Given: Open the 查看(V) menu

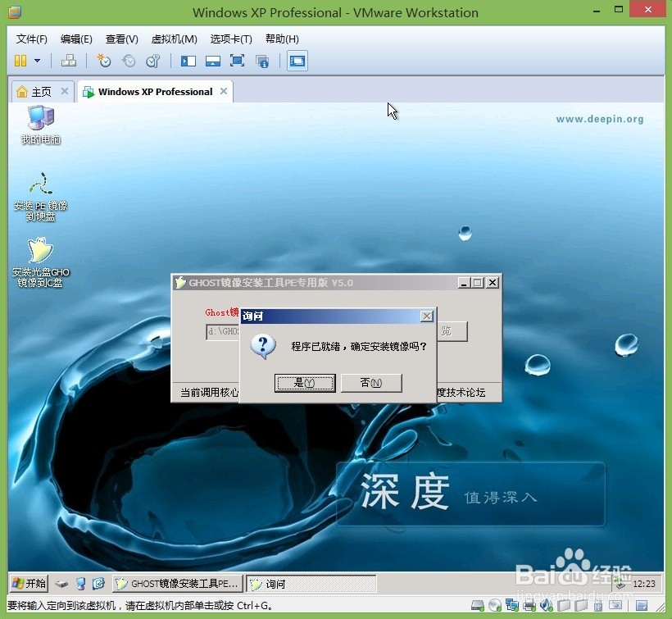Looking at the screenshot, I should coord(122,39).
